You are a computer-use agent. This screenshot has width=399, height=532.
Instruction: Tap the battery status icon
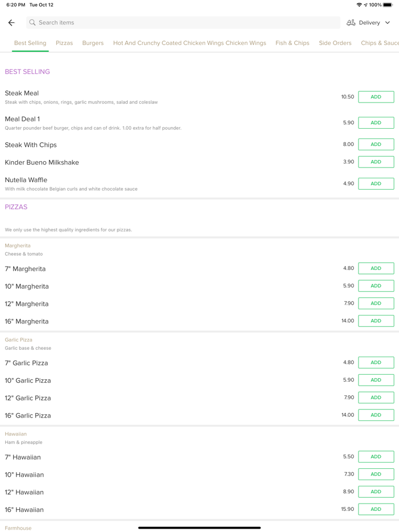pyautogui.click(x=388, y=5)
